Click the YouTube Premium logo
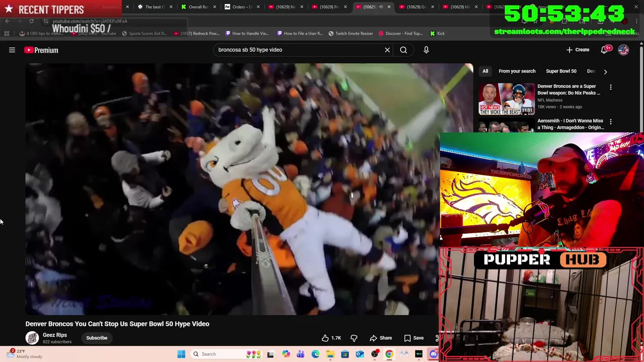 tap(41, 50)
